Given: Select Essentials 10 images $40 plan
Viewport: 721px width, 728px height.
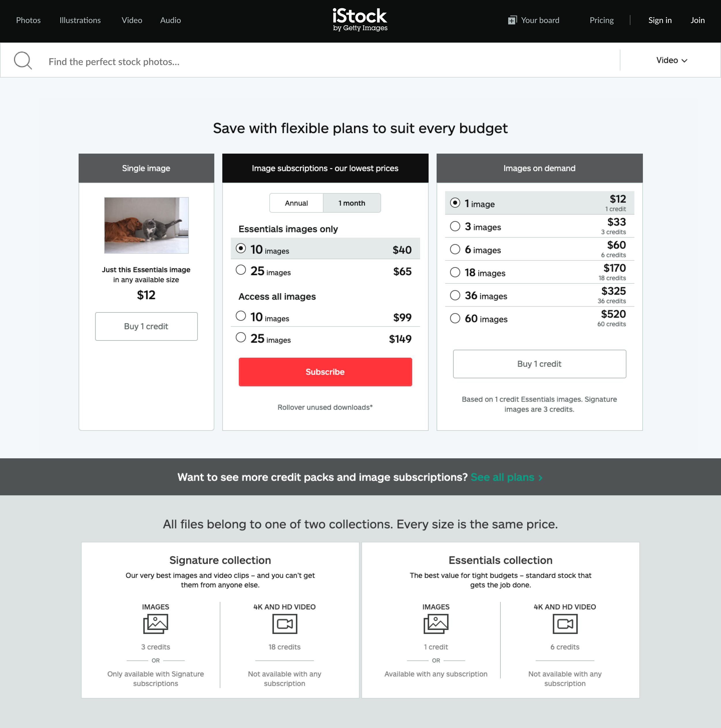Looking at the screenshot, I should pyautogui.click(x=325, y=249).
